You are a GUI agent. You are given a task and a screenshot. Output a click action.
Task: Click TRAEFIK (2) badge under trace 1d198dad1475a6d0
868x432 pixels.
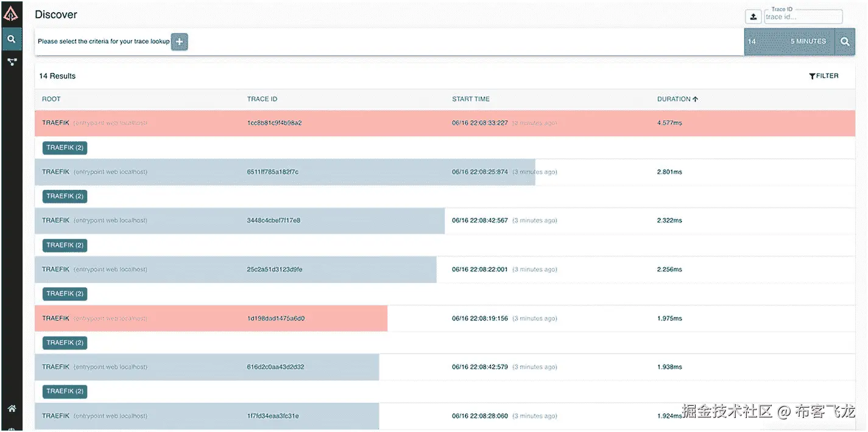(65, 343)
